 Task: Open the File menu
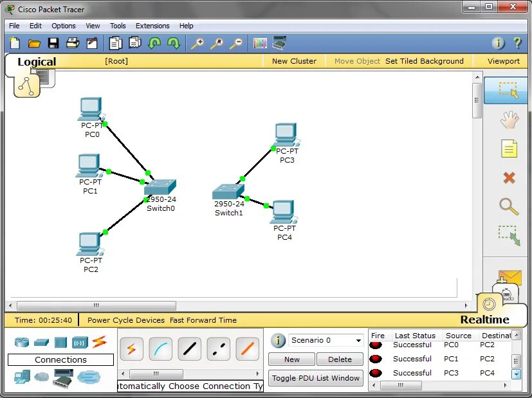[14, 26]
